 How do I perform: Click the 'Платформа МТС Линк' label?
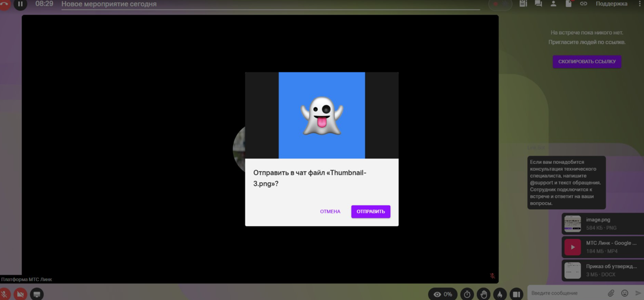pyautogui.click(x=26, y=279)
